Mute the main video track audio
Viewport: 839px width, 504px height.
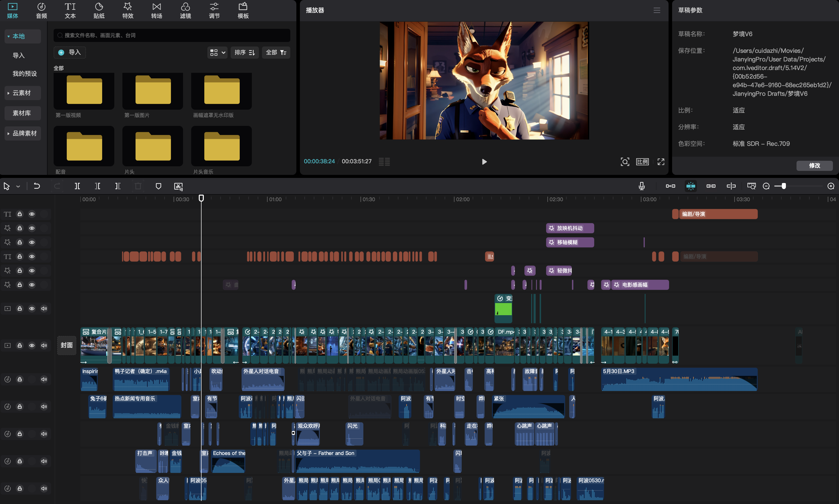click(x=44, y=346)
